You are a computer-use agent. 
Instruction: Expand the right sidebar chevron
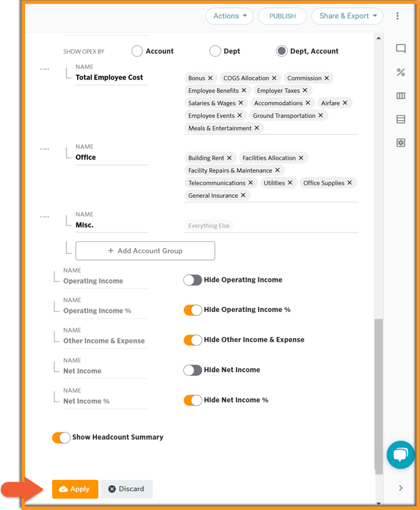401,488
